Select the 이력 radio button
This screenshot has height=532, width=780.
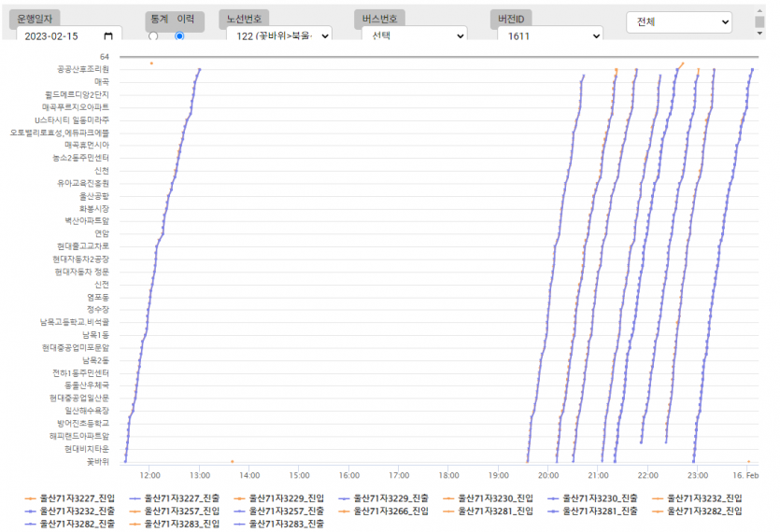[x=179, y=36]
